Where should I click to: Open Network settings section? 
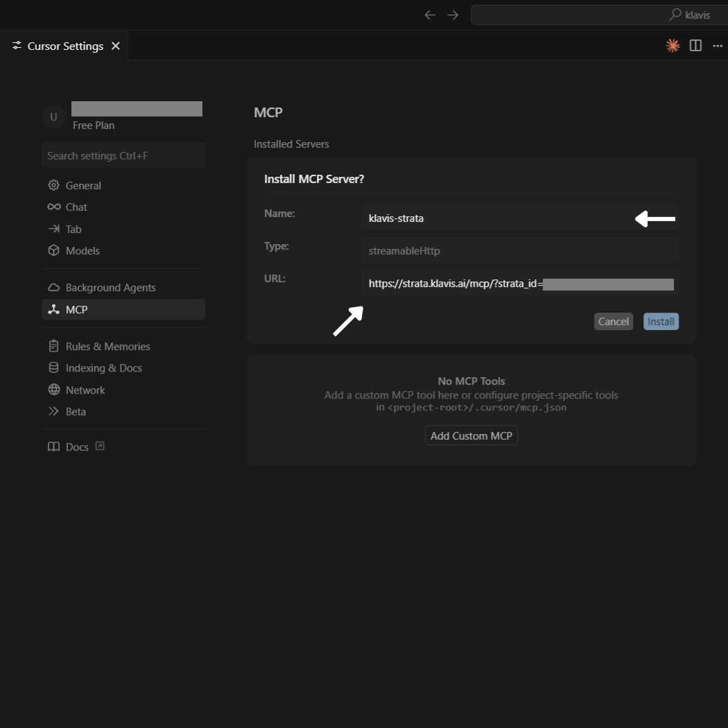(123, 390)
